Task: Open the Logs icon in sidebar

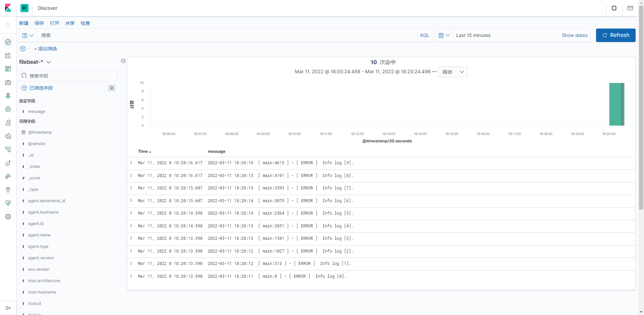Action: coord(8,136)
